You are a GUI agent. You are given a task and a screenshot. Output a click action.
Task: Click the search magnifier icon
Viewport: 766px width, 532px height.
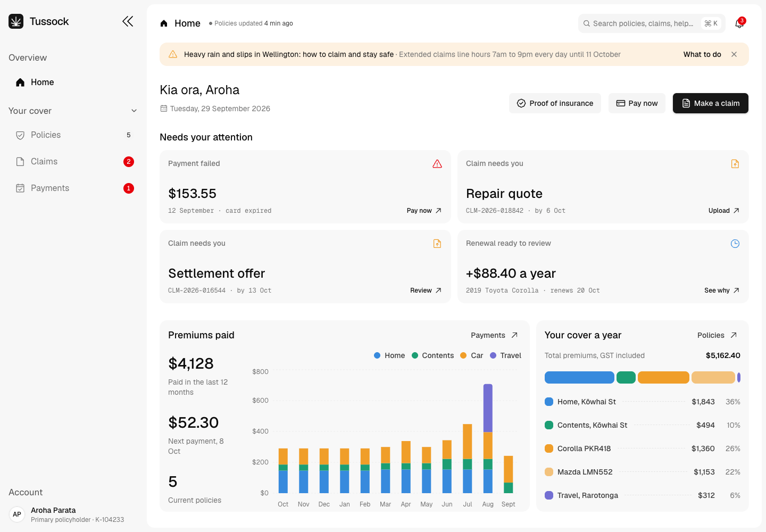[x=587, y=23]
